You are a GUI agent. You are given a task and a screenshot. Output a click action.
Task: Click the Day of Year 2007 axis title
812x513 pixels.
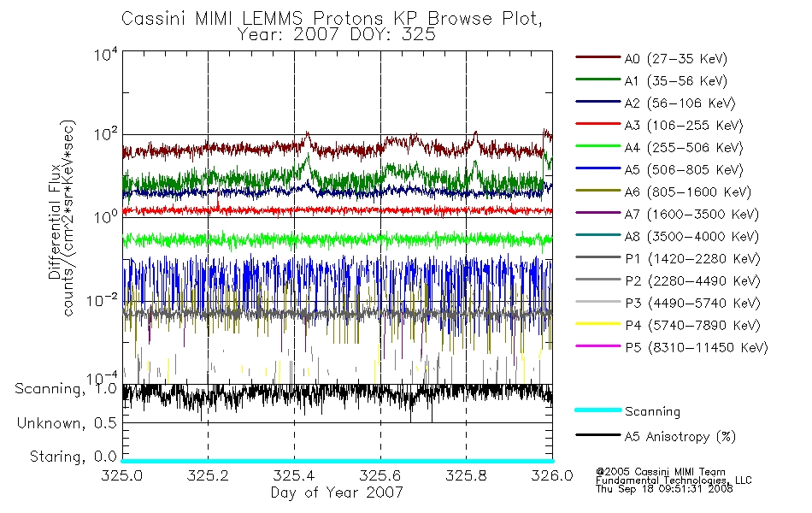pos(337,492)
